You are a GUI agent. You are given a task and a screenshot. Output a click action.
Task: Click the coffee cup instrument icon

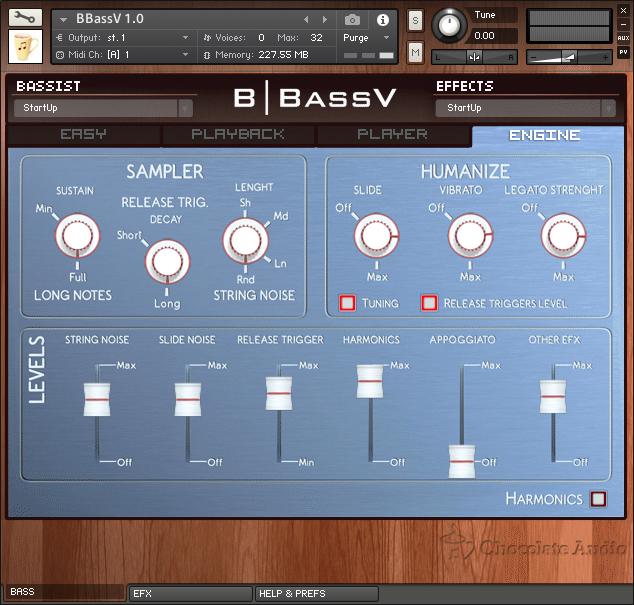(x=25, y=47)
